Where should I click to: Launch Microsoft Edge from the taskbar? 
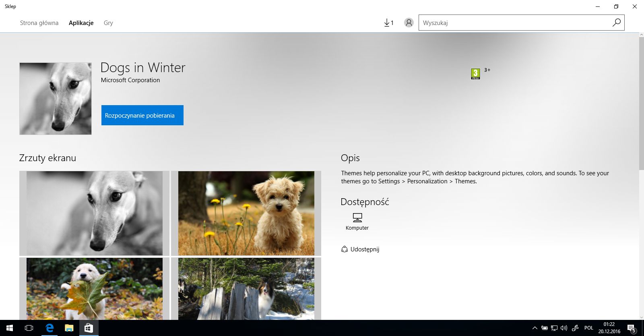50,328
